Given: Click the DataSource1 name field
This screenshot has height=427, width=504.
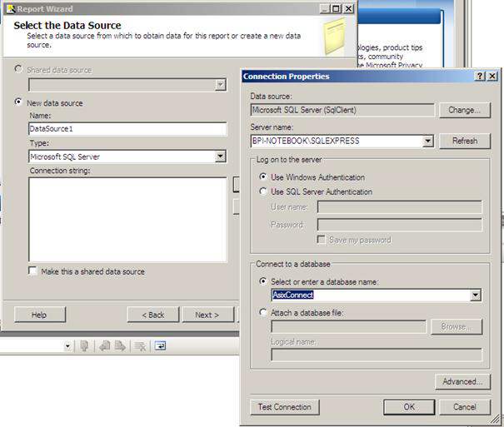Looking at the screenshot, I should pyautogui.click(x=127, y=129).
